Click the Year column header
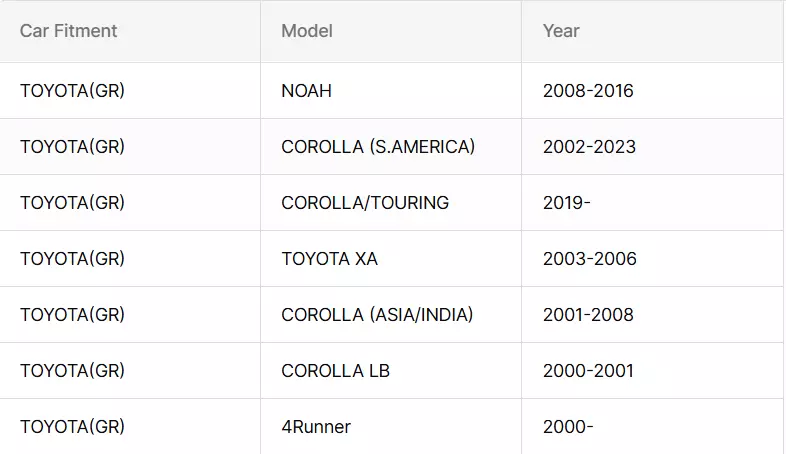The height and width of the screenshot is (454, 786). tap(652, 31)
